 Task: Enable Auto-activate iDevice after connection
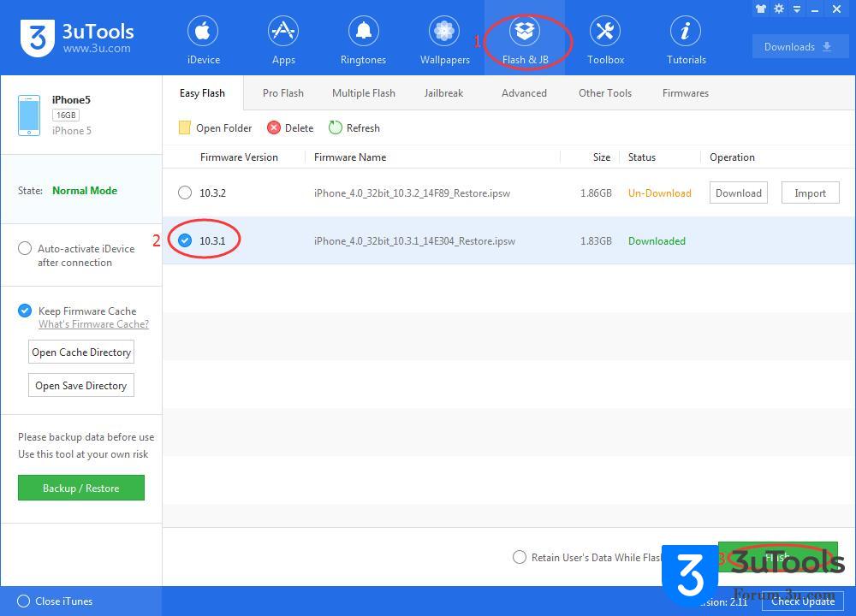pyautogui.click(x=25, y=249)
